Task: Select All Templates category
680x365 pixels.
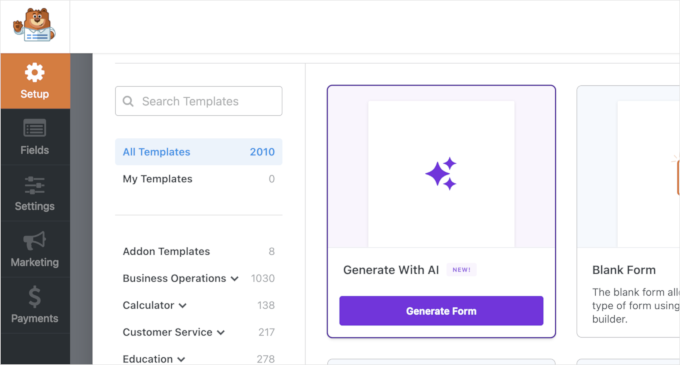Action: point(199,152)
